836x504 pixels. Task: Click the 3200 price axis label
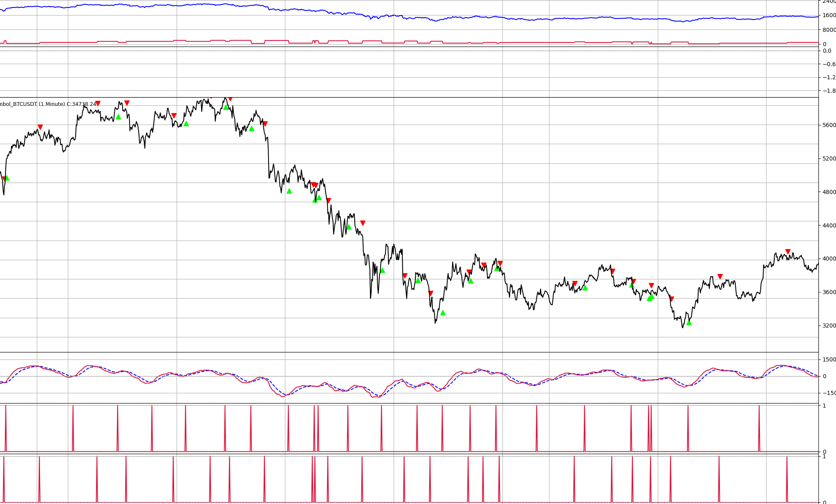(x=829, y=326)
